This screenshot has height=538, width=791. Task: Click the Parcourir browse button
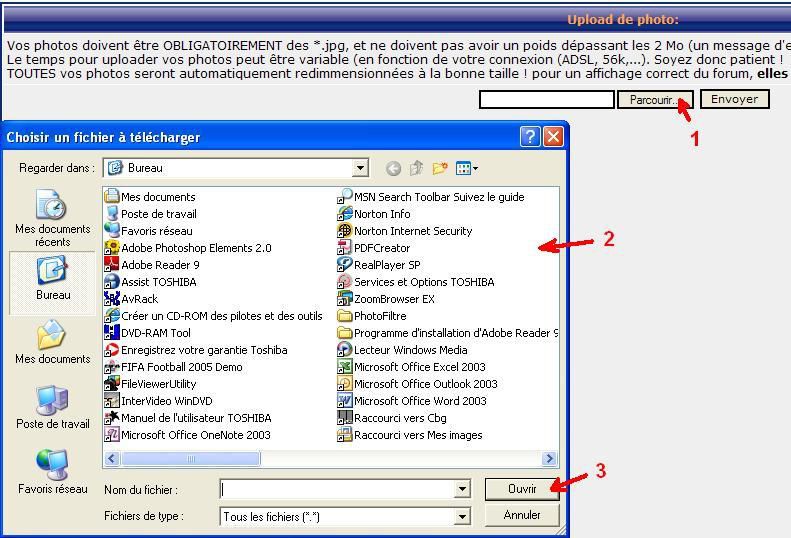click(655, 99)
